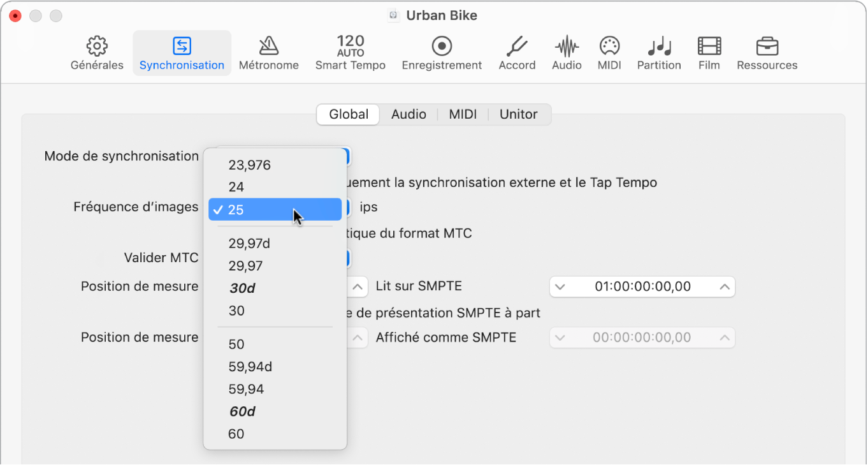
Task: Click the Lit sur SMPTE timecode field
Action: click(642, 287)
